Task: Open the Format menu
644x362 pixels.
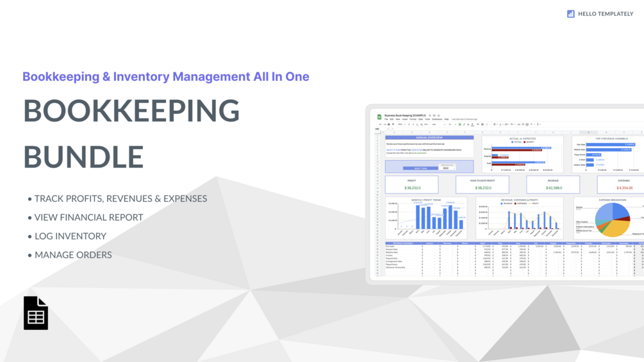Action: click(x=413, y=119)
